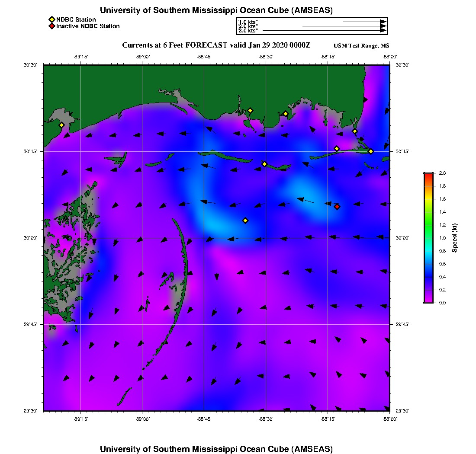Image resolution: width=476 pixels, height=454 pixels.
Task: Click the 'NDBC Station' legend text
Action: point(76,20)
